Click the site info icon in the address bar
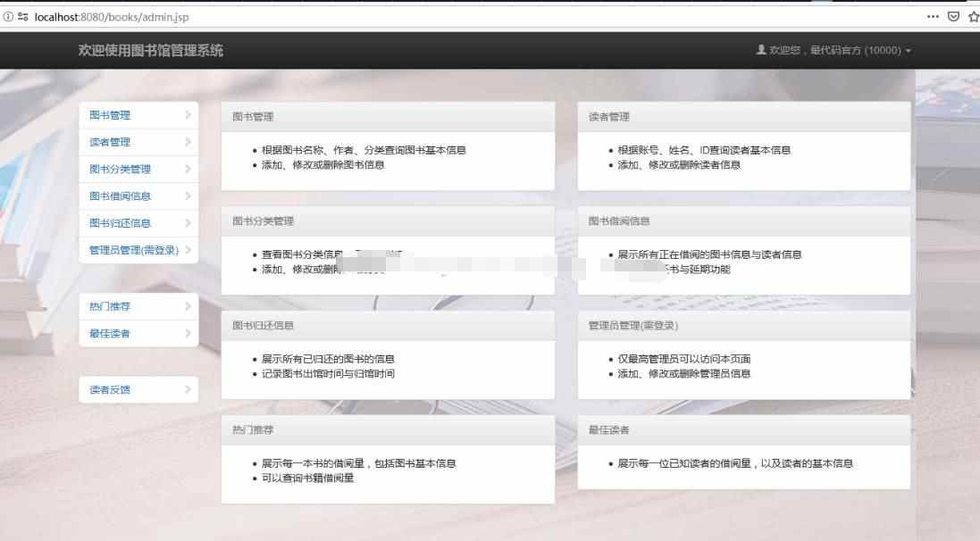The image size is (980, 541). [x=8, y=17]
